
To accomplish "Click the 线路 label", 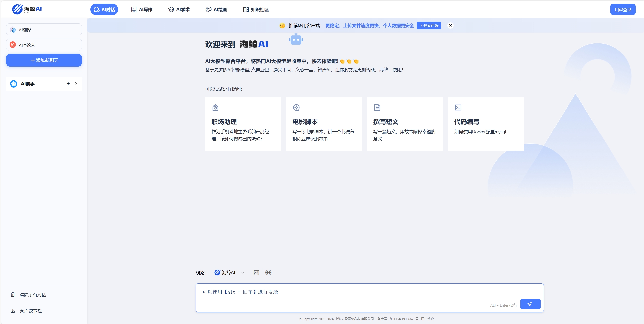I will tap(201, 273).
